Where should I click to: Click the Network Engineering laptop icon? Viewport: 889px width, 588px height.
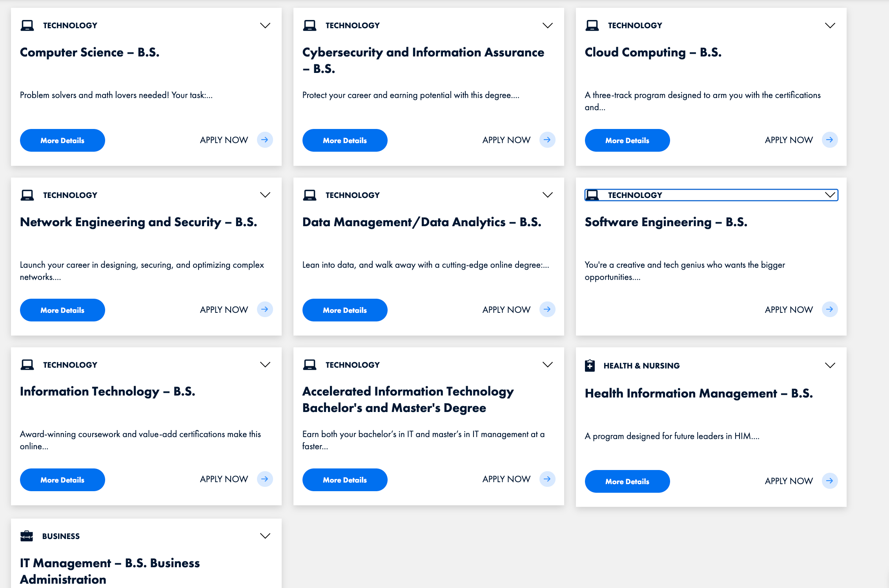[27, 195]
